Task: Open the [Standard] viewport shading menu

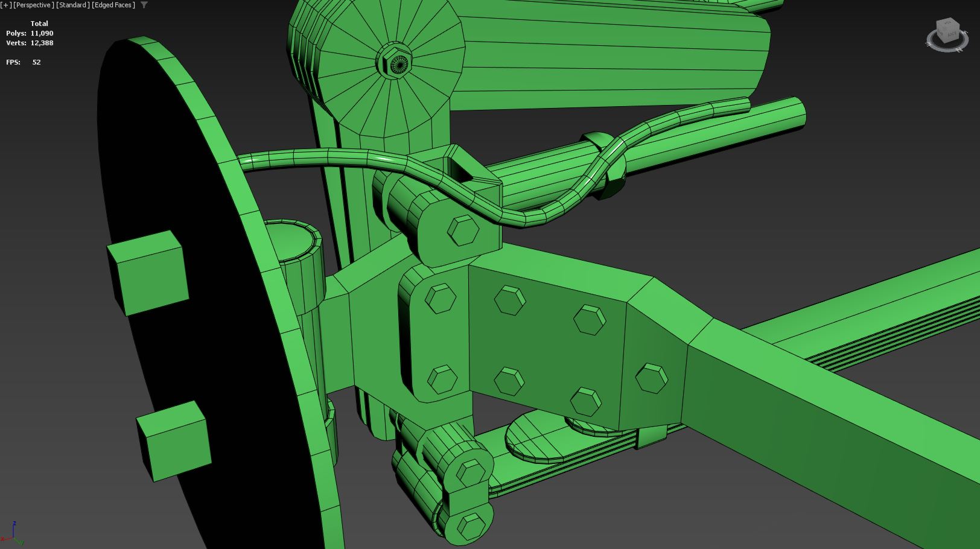Action: pos(73,5)
